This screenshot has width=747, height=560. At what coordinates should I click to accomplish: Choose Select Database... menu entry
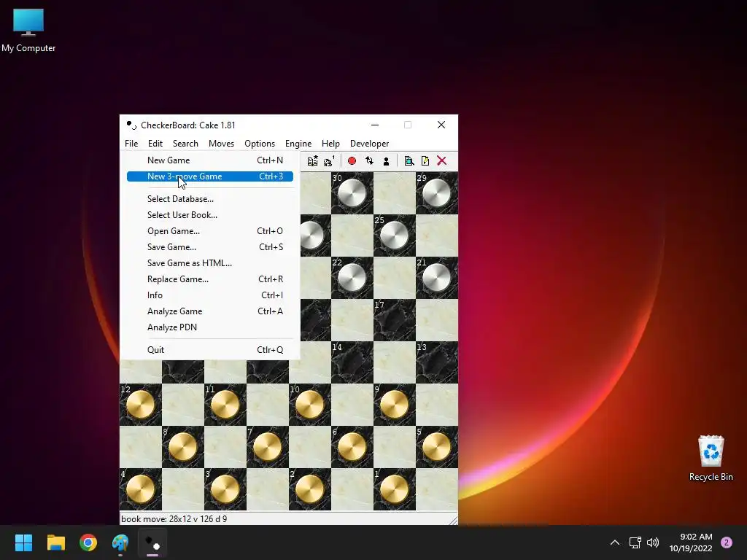(209, 199)
